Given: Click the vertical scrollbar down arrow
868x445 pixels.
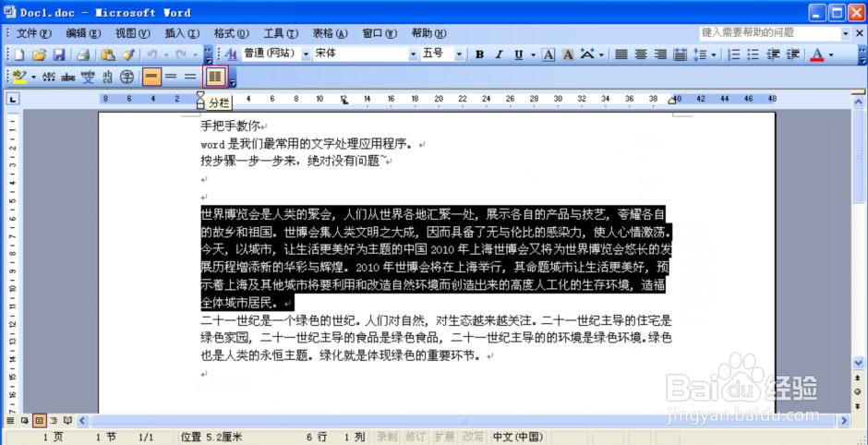Looking at the screenshot, I should [859, 363].
